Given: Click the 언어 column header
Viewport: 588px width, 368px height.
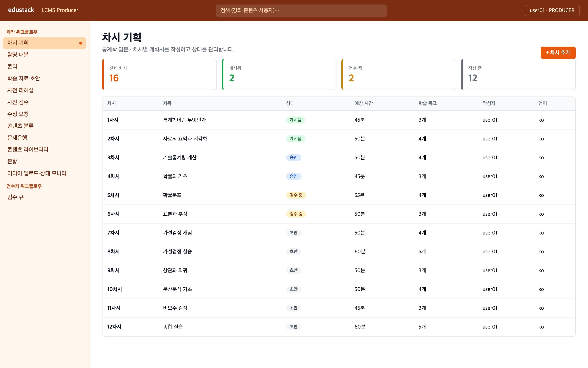Looking at the screenshot, I should point(542,103).
